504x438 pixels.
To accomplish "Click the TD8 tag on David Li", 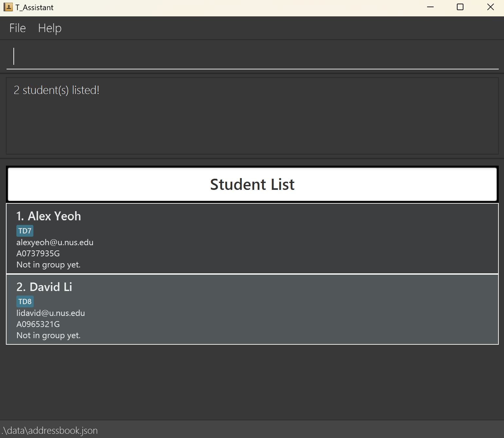I will (25, 301).
